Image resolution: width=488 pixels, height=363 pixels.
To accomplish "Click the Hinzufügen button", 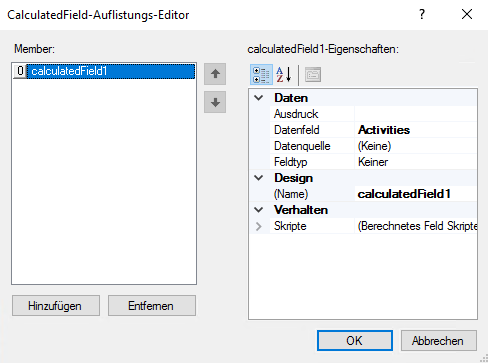I will [56, 306].
